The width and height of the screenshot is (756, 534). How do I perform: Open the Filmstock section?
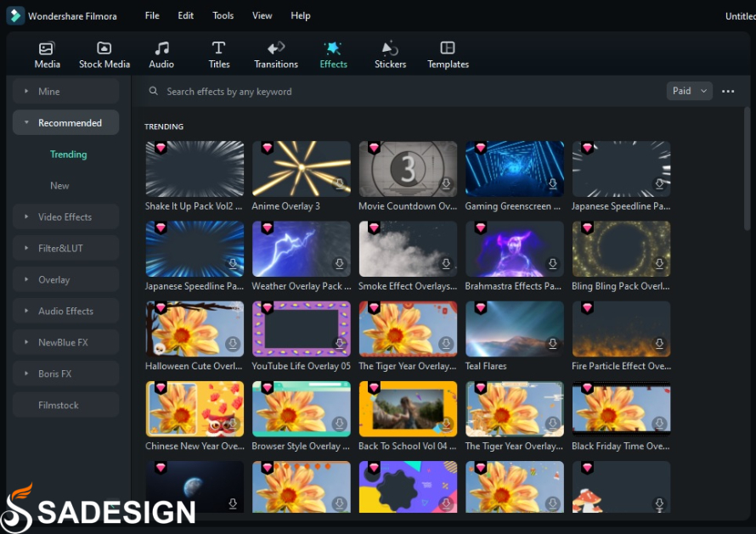[65, 405]
